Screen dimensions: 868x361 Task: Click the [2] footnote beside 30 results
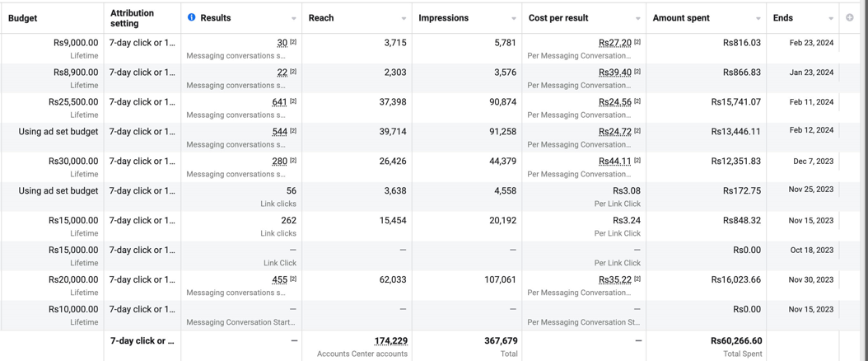(x=293, y=42)
